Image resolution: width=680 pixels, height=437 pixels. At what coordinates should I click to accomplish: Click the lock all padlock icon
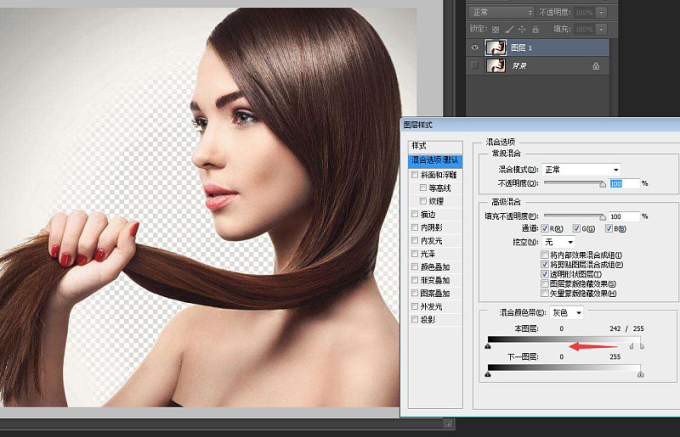click(536, 28)
